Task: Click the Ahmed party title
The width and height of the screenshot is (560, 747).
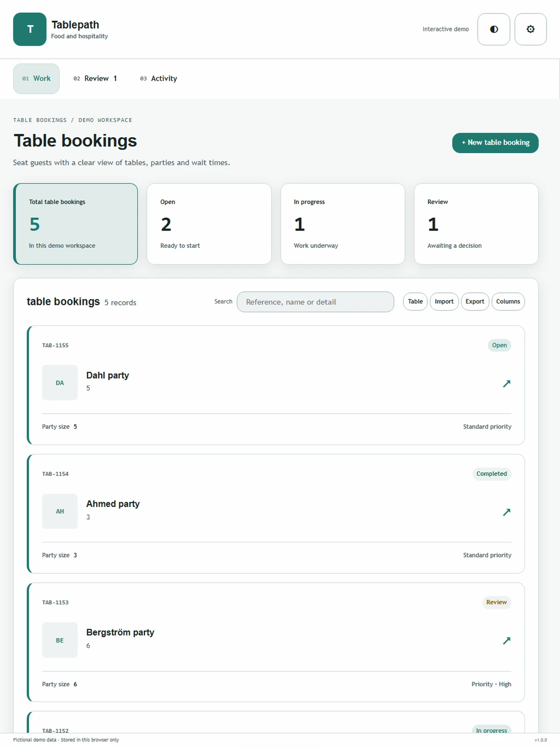Action: click(x=113, y=504)
